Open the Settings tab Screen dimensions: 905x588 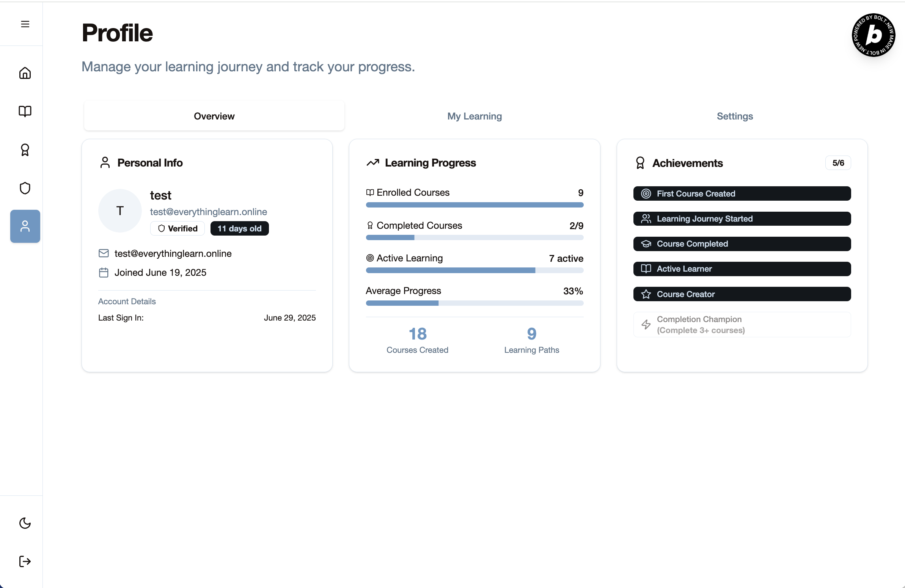(x=734, y=116)
